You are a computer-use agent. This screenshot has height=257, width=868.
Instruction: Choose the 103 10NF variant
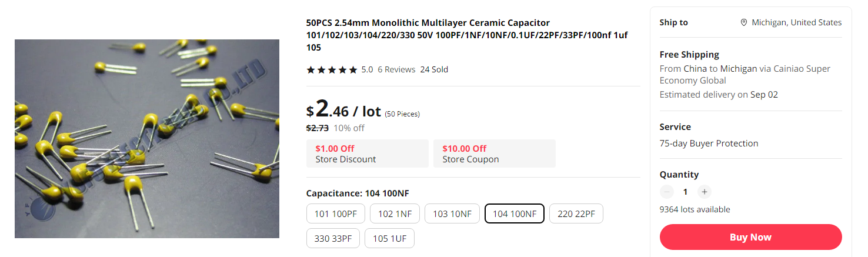pos(452,214)
